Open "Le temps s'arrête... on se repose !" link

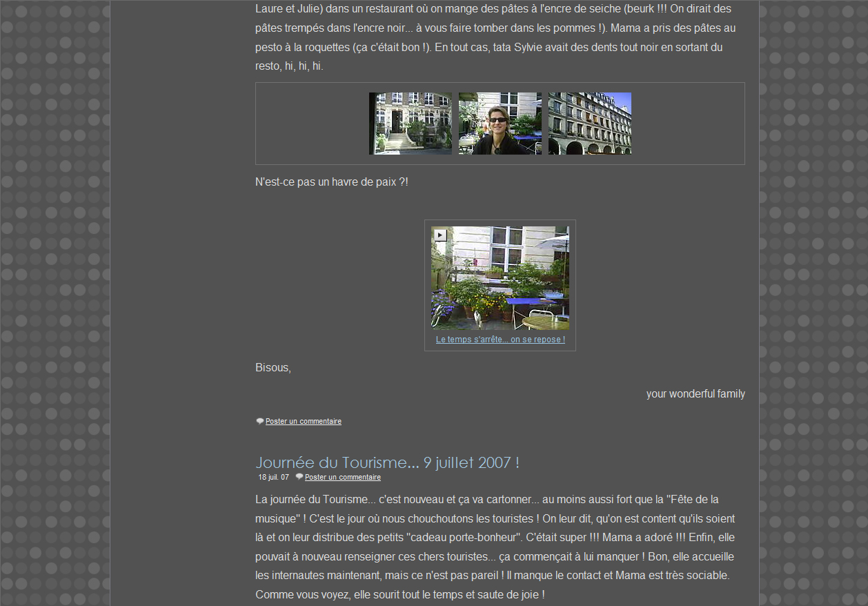(x=500, y=340)
